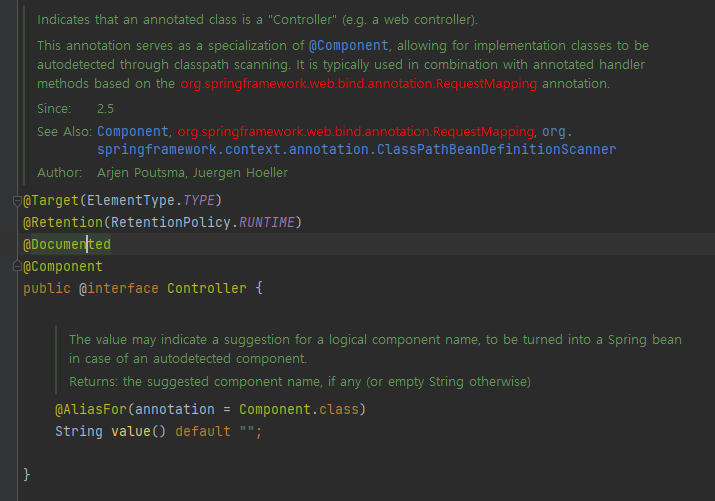Image resolution: width=715 pixels, height=501 pixels.
Task: Click the String return type
Action: click(79, 431)
